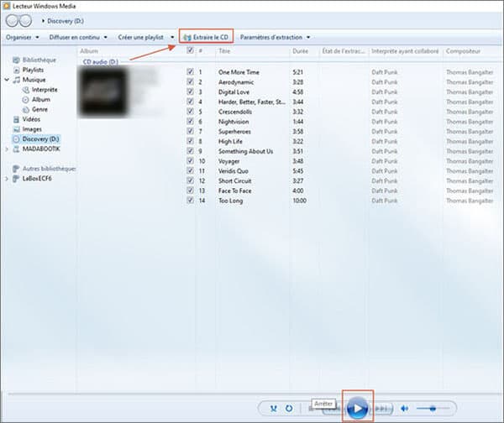Image resolution: width=504 pixels, height=423 pixels.
Task: Open the Organiser menu
Action: [x=23, y=37]
